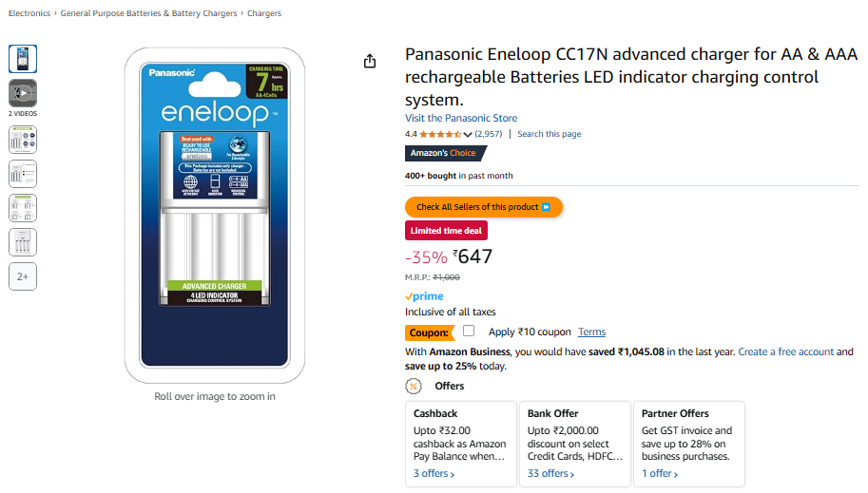Click the Prime logo badge

[424, 296]
